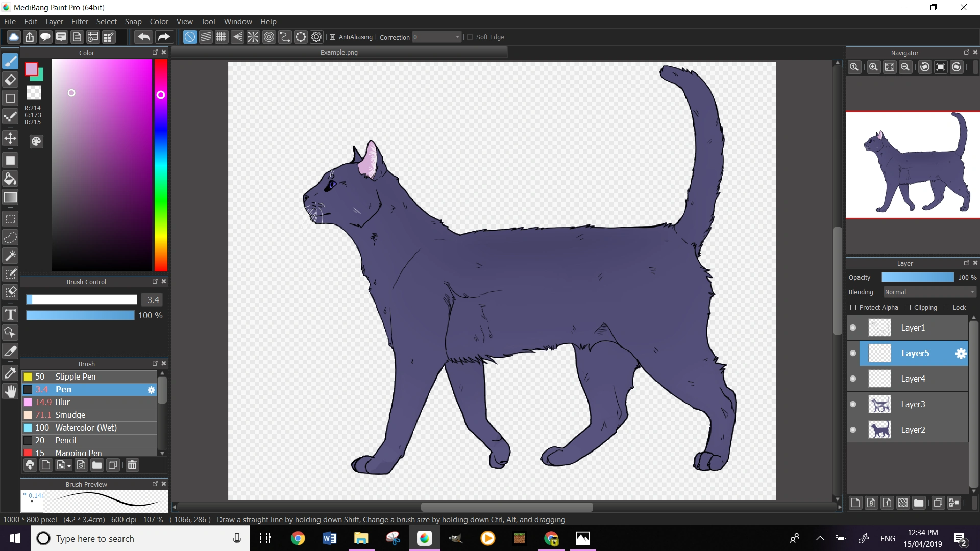Select Layer2 thumbnail in layer panel
This screenshot has height=551, width=980.
(879, 430)
